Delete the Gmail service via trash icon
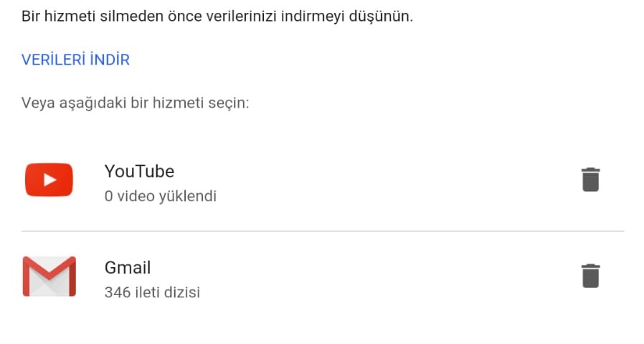644x344 pixels. [x=591, y=276]
